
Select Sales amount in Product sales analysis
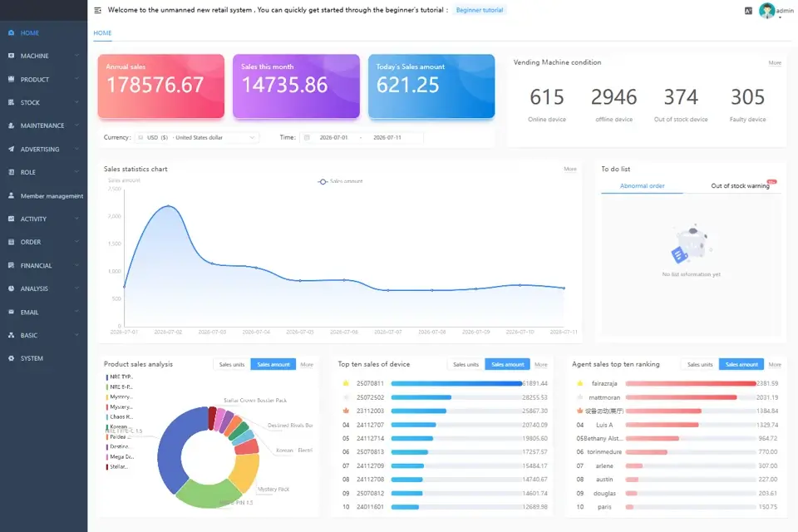click(x=273, y=365)
